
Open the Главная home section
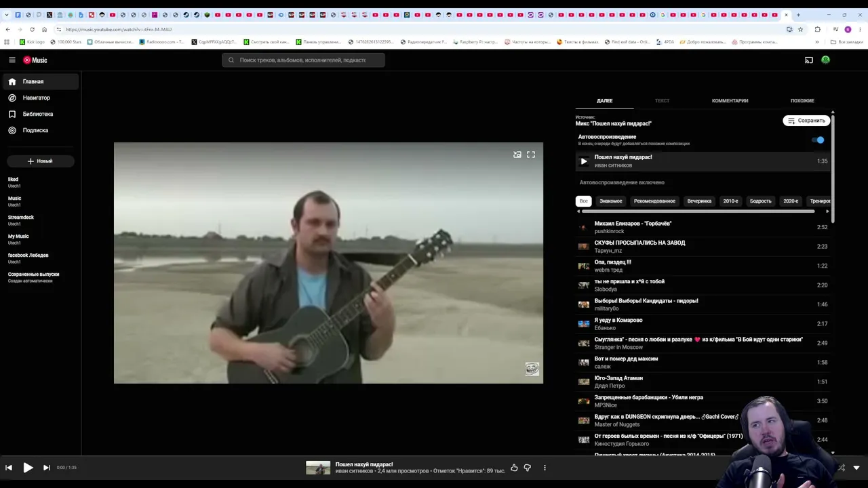click(x=39, y=81)
